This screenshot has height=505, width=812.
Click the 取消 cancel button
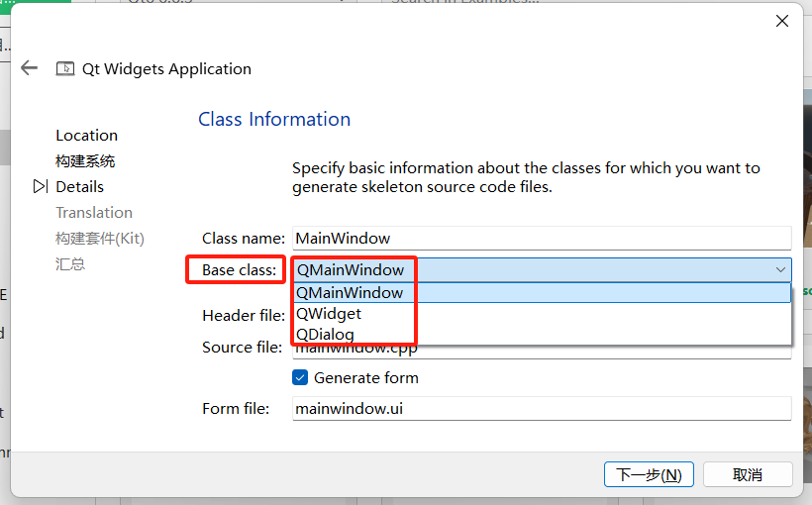point(748,474)
